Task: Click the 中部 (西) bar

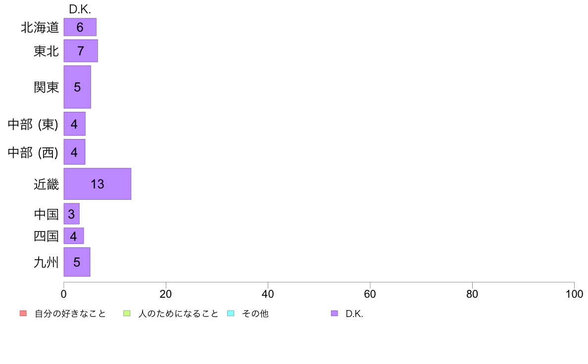Action: click(x=74, y=152)
